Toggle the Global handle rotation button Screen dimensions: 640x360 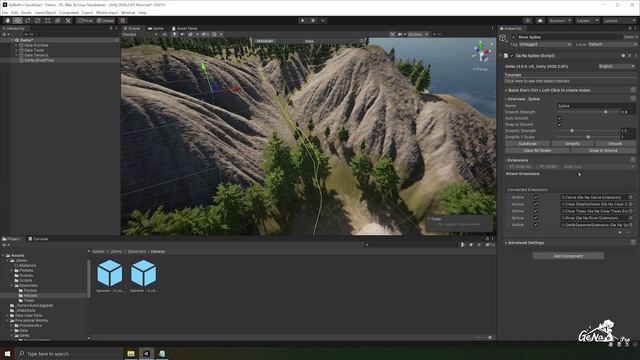tap(105, 20)
